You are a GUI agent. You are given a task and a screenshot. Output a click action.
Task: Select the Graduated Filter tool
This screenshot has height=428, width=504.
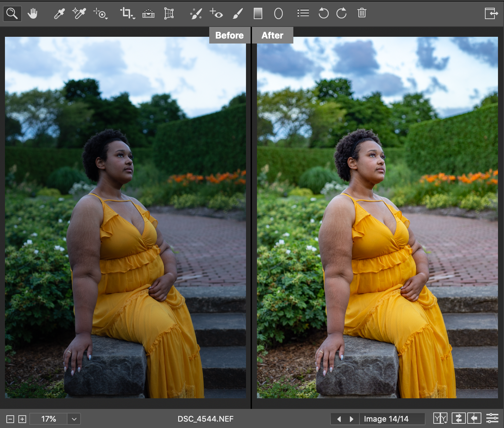(258, 14)
